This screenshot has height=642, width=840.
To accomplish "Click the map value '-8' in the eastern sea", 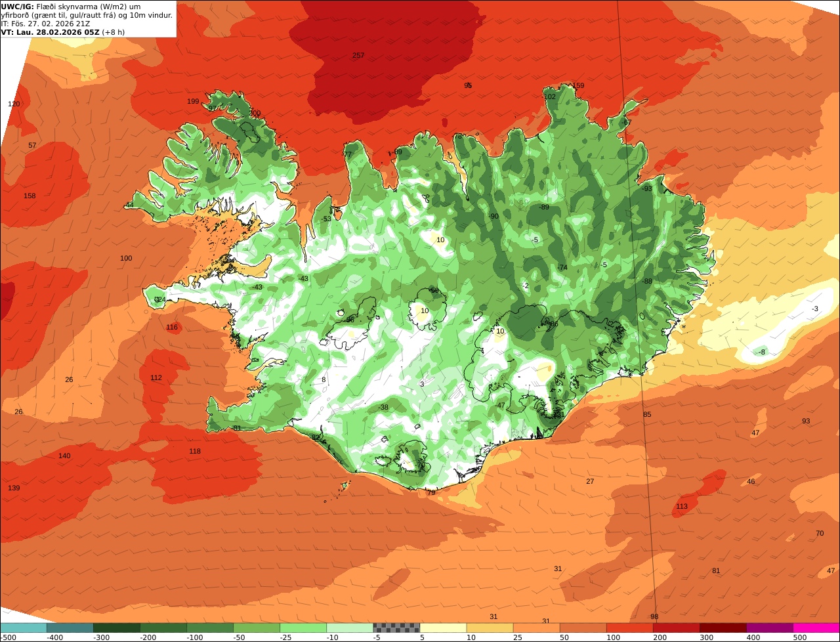I will 761,352.
